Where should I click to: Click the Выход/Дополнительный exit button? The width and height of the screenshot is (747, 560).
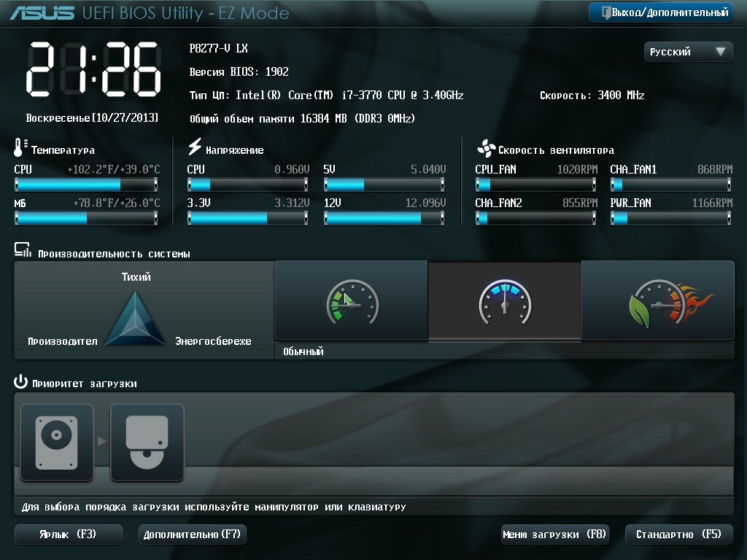[661, 12]
